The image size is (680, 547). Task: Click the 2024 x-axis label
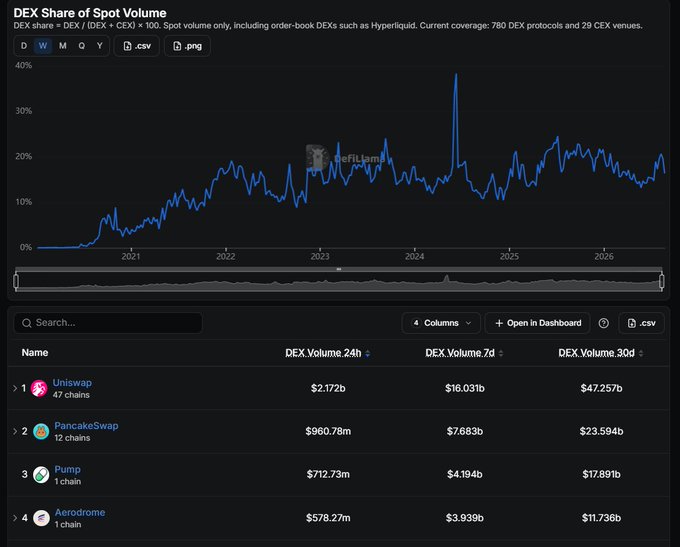414,256
